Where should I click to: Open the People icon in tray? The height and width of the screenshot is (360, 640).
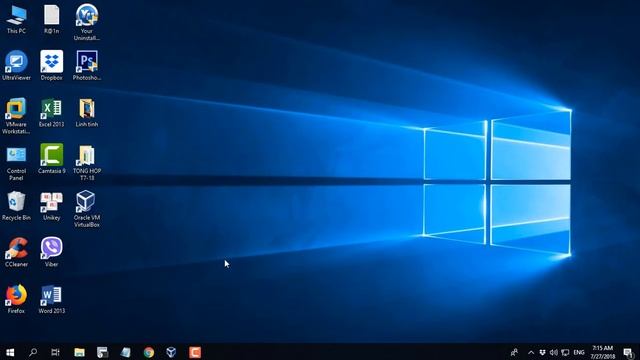pos(514,352)
